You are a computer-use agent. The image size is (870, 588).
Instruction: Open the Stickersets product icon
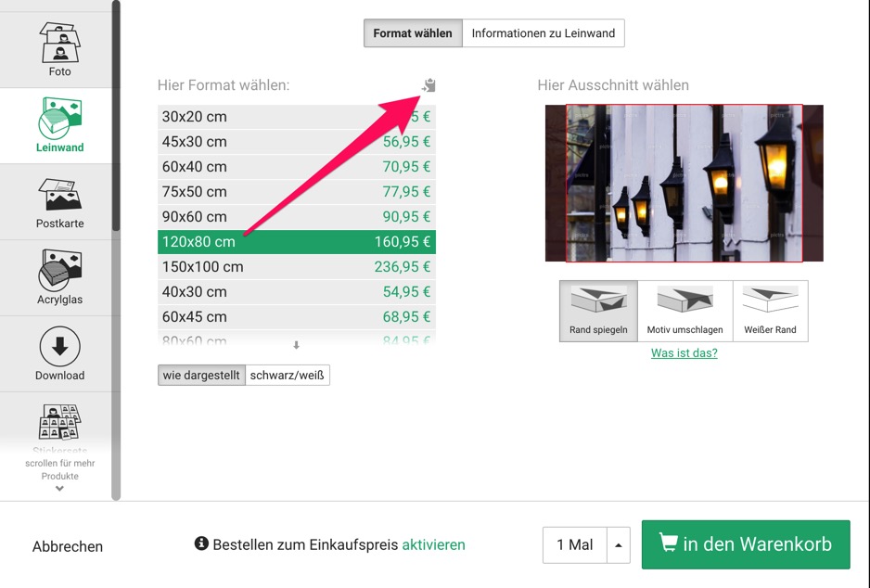click(x=59, y=422)
